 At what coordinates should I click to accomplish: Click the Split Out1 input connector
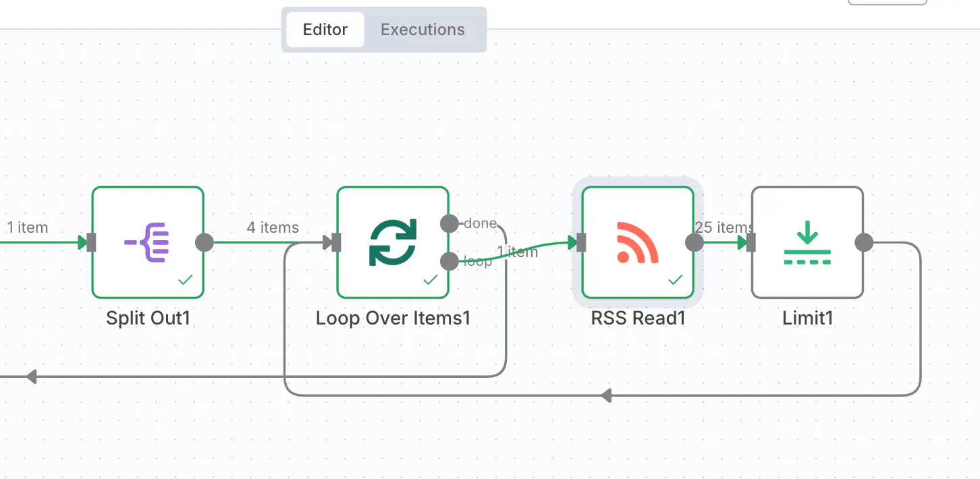click(92, 242)
